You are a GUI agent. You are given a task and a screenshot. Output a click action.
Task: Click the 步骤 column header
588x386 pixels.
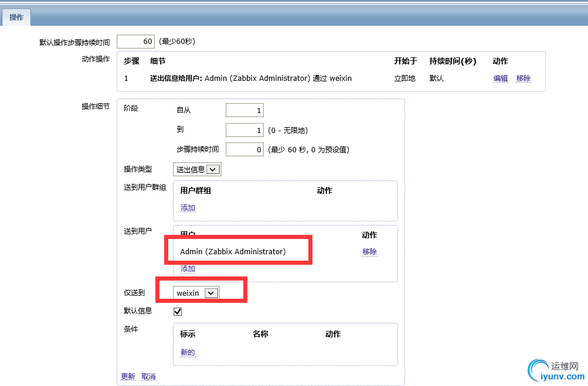132,61
